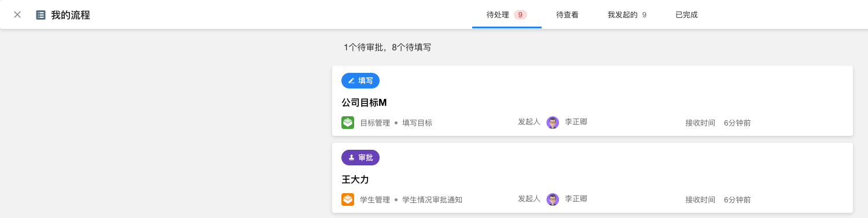
Task: Click the 学生管理 app name
Action: [375, 200]
